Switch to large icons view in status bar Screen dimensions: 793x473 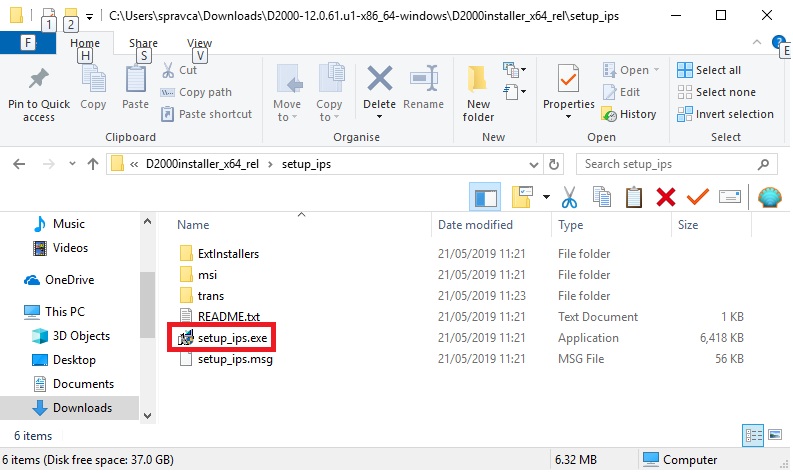click(774, 435)
